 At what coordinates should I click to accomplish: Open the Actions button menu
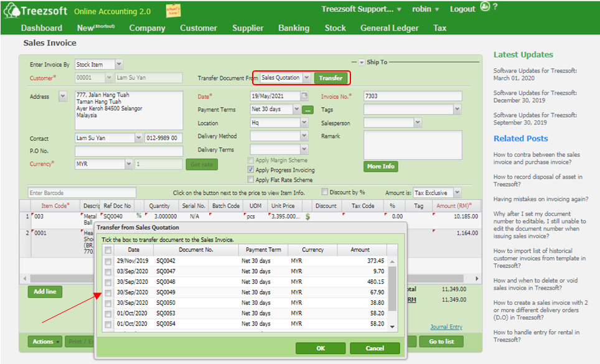pos(45,342)
